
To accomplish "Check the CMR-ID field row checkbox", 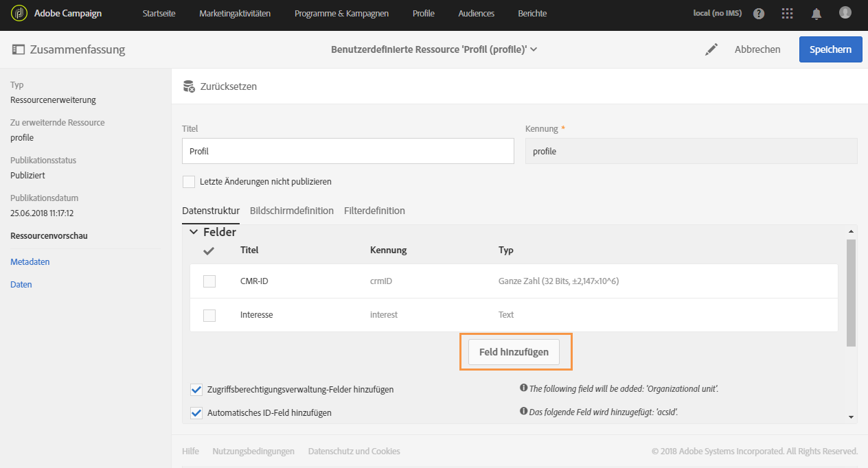I will 209,281.
